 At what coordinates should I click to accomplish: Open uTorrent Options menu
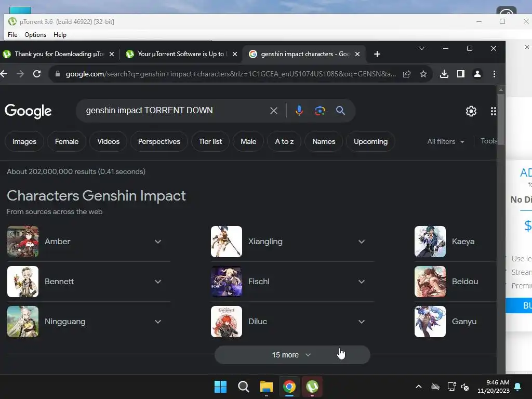[35, 35]
